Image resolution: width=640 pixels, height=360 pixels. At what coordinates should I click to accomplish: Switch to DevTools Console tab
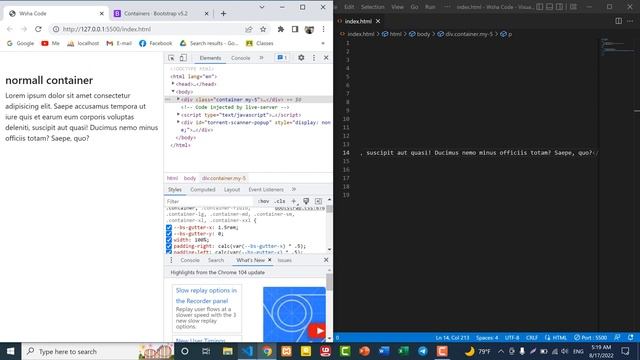(240, 58)
